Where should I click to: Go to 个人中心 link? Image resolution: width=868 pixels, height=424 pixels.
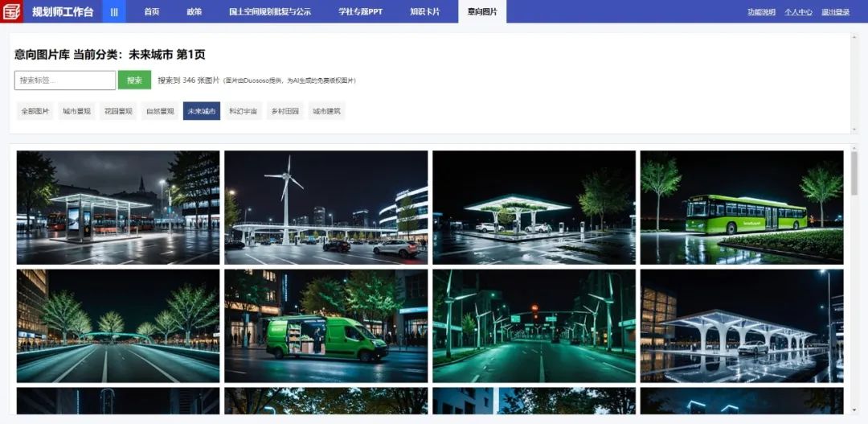pyautogui.click(x=798, y=12)
